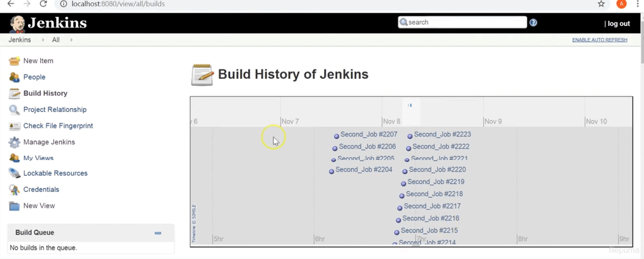
Task: Open People via its sidebar icon
Action: 14,77
